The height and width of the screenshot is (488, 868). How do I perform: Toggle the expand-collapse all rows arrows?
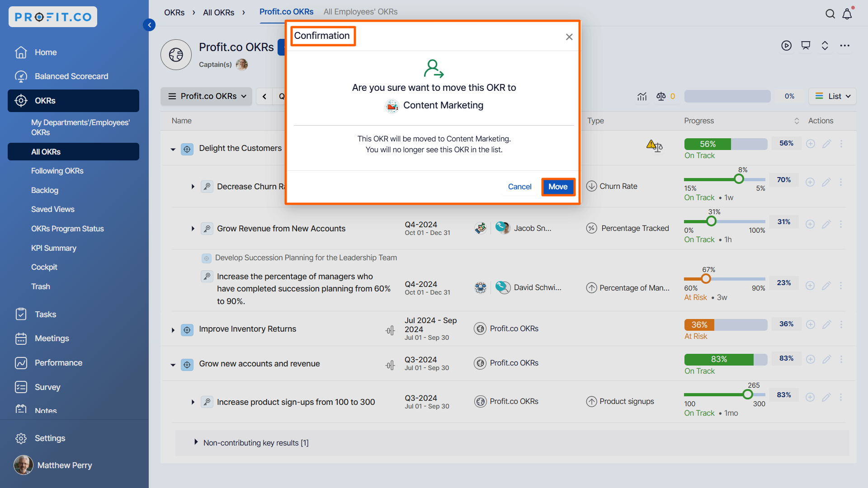[x=825, y=46]
